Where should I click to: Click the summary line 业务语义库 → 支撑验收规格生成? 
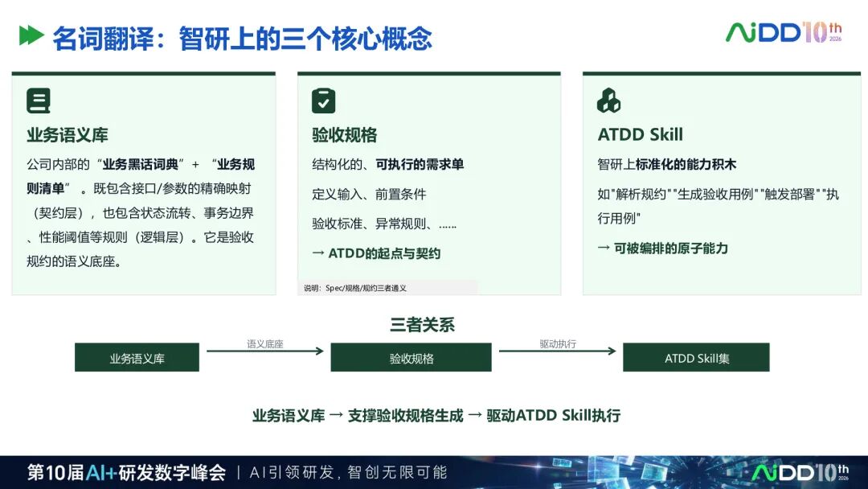[x=436, y=416]
